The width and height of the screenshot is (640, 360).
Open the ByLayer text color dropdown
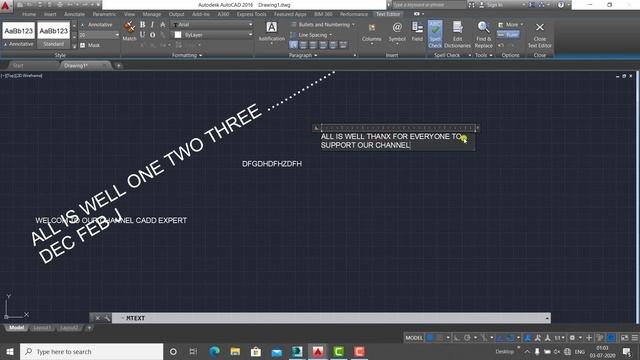(212, 35)
